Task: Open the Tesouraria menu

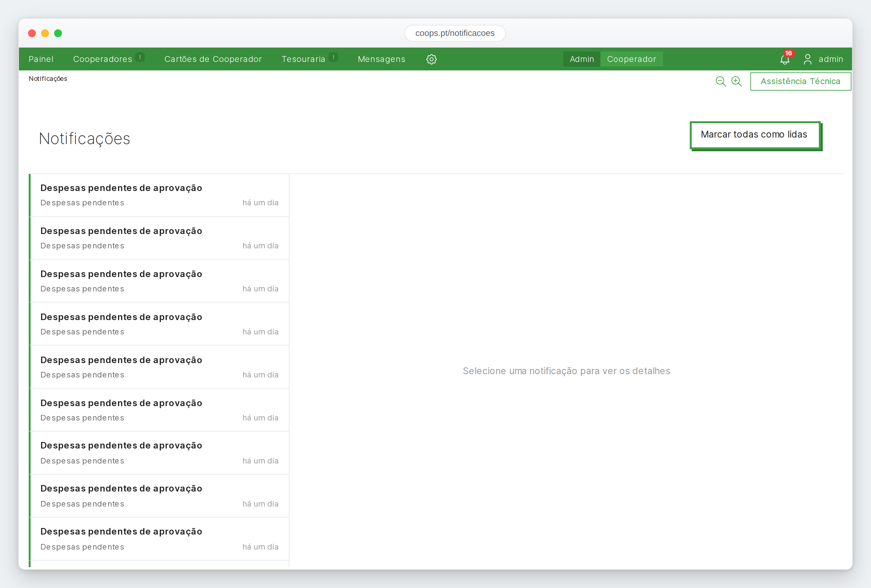Action: coord(303,59)
